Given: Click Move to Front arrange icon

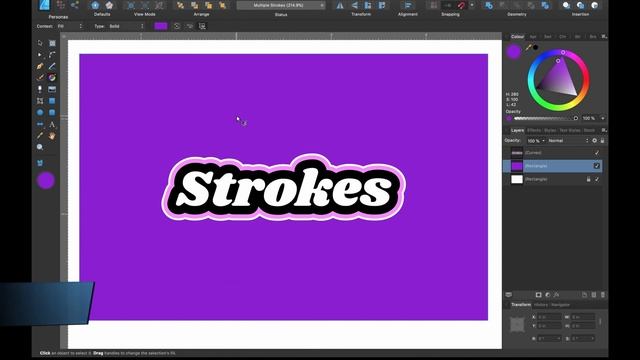Looking at the screenshot, I should (x=222, y=5).
